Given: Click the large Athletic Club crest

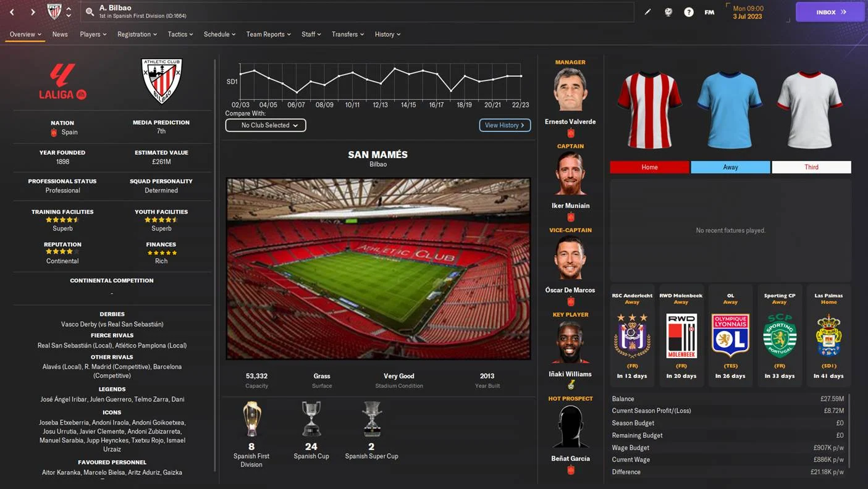Looking at the screenshot, I should (x=161, y=81).
